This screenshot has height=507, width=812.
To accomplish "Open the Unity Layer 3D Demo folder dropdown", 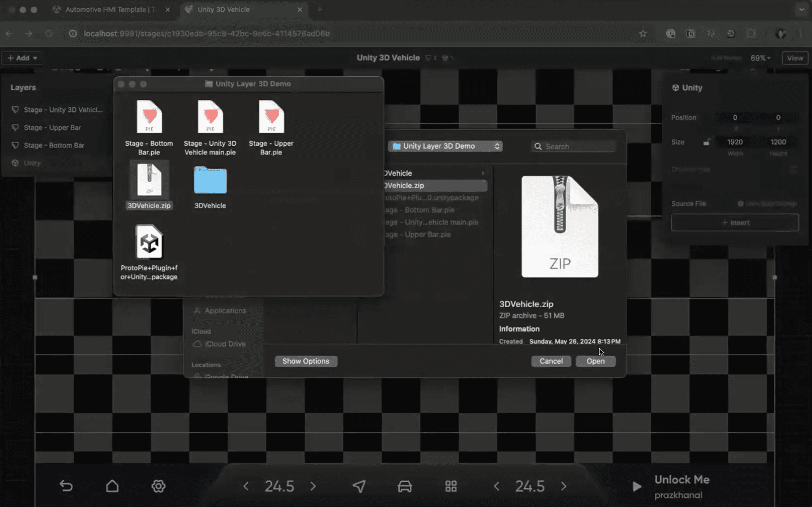I will pos(445,146).
